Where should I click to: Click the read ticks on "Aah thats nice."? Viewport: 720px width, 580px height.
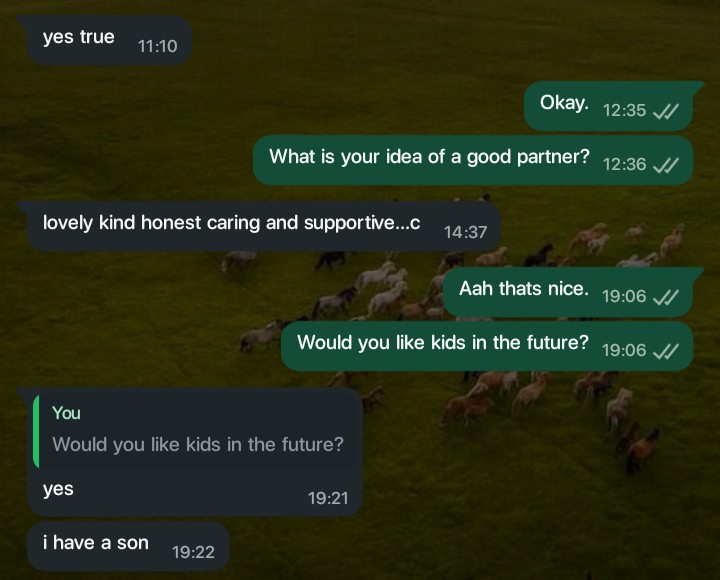pos(665,296)
